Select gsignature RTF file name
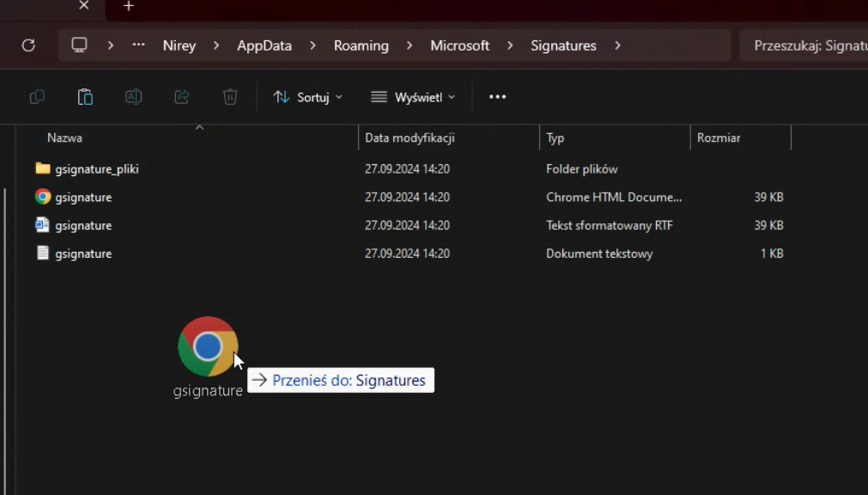 (83, 226)
